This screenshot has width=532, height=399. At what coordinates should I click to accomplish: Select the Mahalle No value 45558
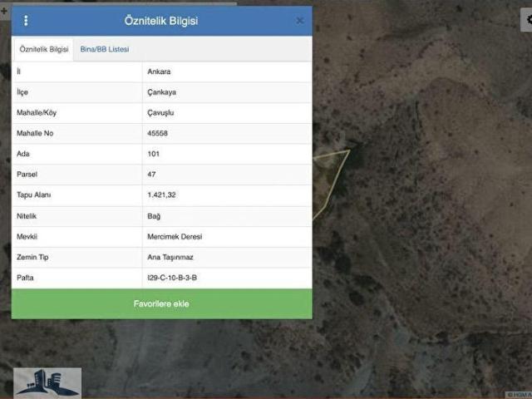(x=158, y=133)
